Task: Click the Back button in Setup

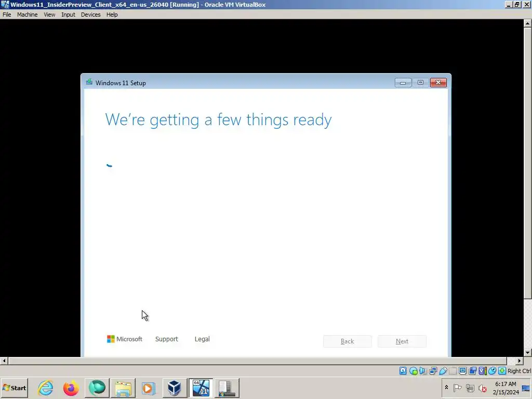Action: tap(347, 341)
